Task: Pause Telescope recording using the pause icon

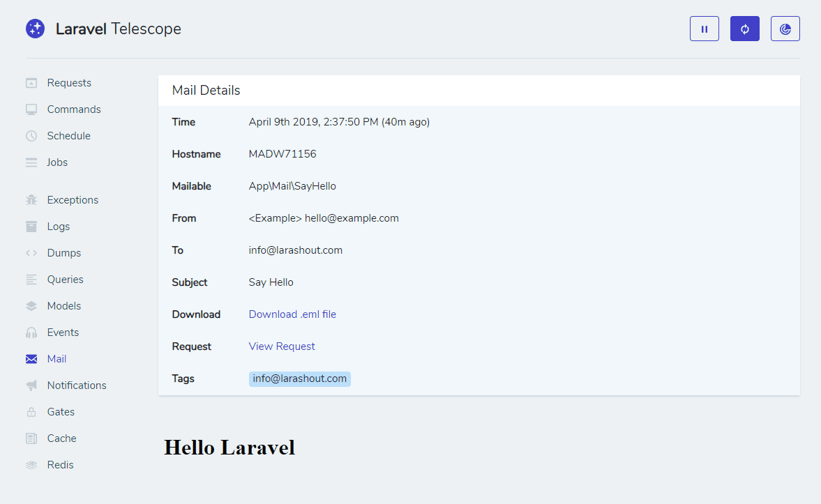Action: (704, 29)
